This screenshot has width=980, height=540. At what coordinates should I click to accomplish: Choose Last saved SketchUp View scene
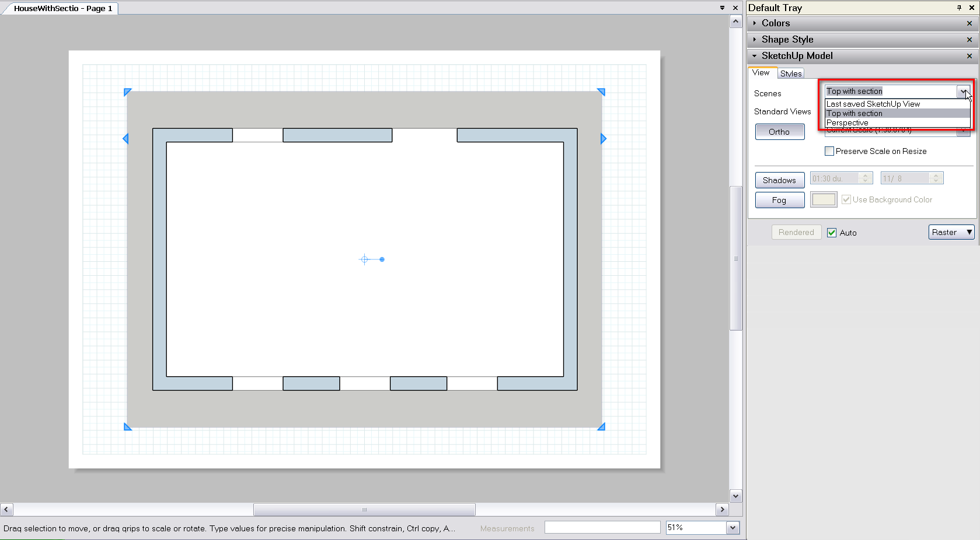pos(897,104)
